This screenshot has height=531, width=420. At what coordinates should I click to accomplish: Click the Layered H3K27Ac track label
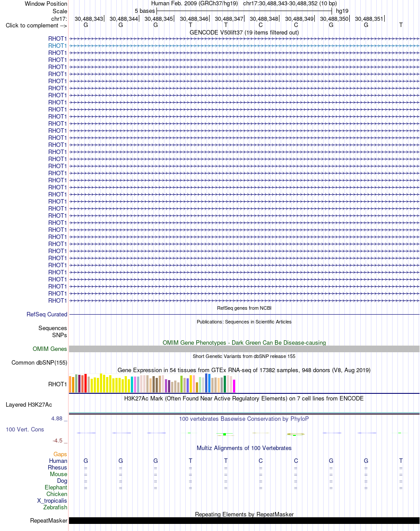pos(29,404)
